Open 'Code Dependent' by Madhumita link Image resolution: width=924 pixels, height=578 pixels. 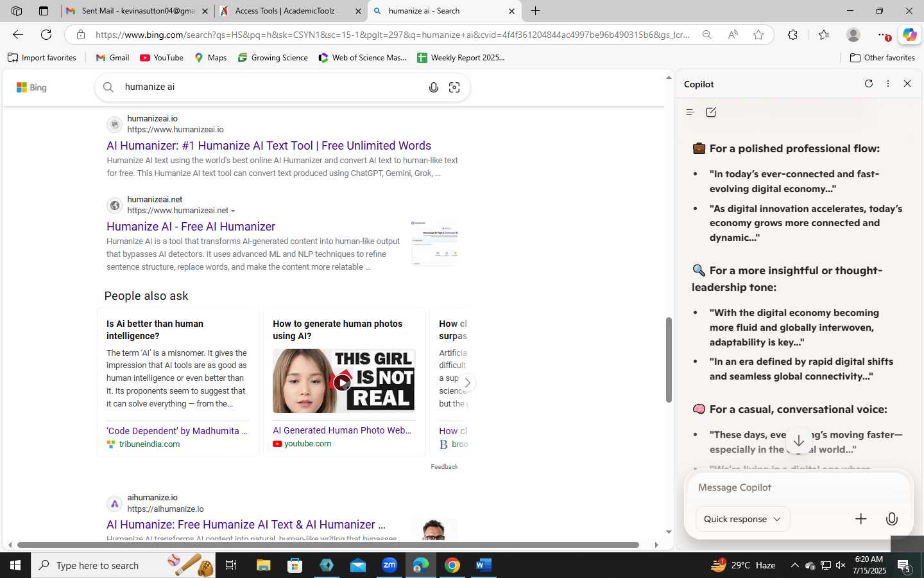177,431
